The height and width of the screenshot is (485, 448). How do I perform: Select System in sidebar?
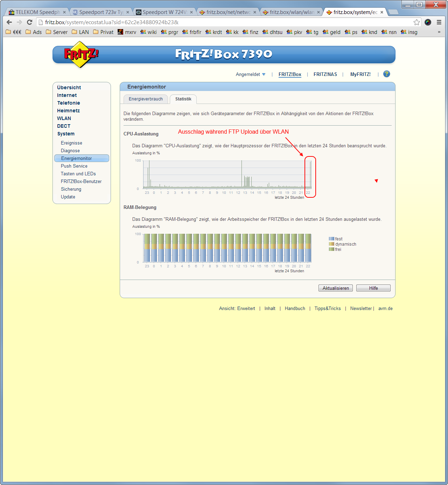pos(66,134)
